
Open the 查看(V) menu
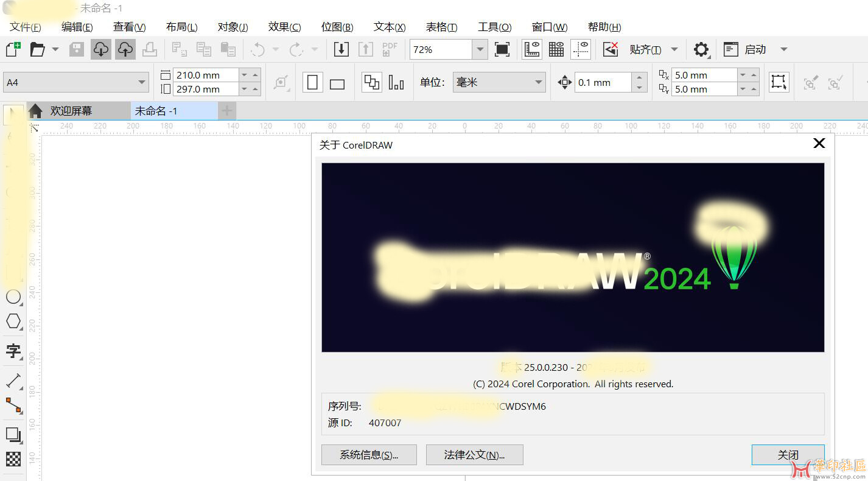(x=130, y=27)
